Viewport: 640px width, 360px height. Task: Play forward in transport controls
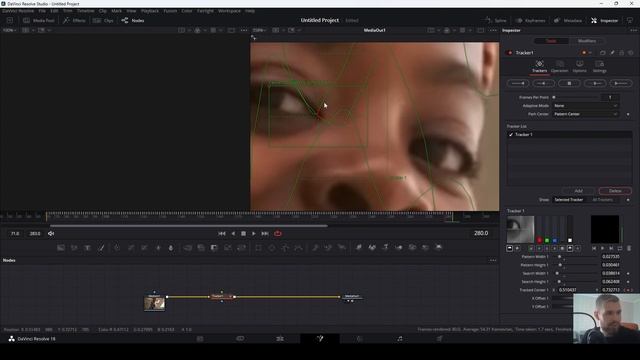[x=254, y=233]
